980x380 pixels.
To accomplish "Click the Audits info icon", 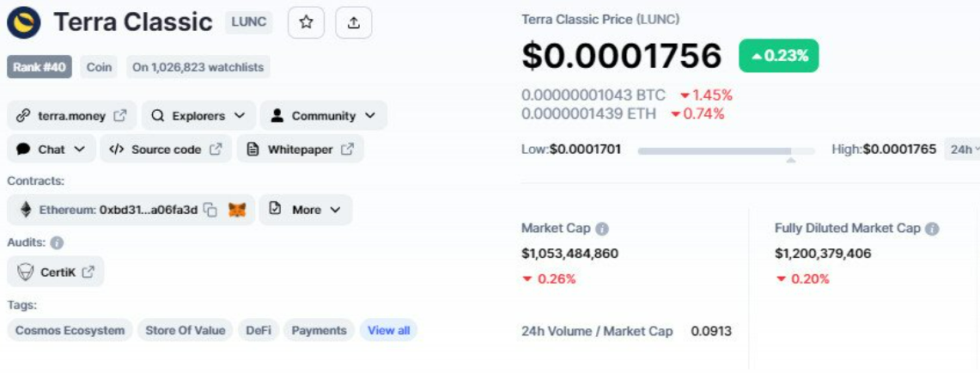I will [57, 242].
